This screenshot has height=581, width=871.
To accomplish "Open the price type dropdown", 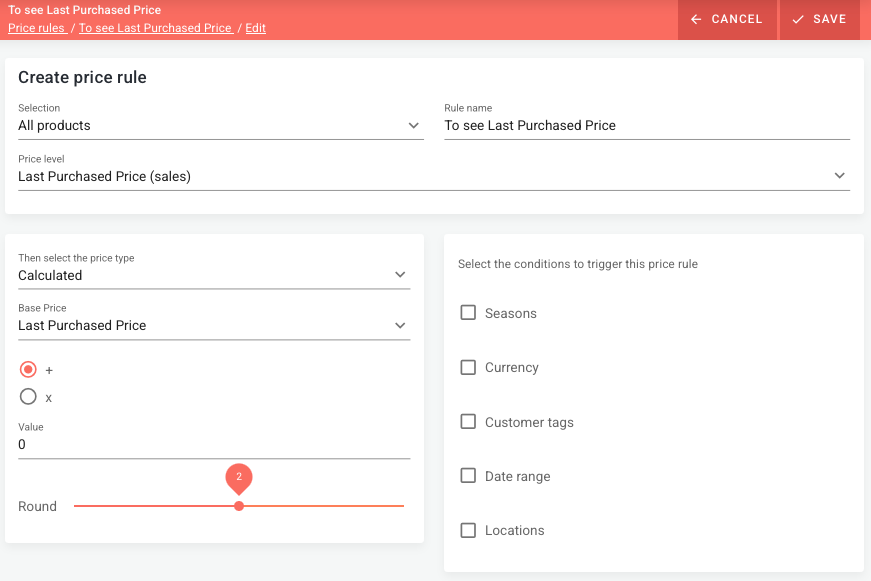I will point(400,275).
